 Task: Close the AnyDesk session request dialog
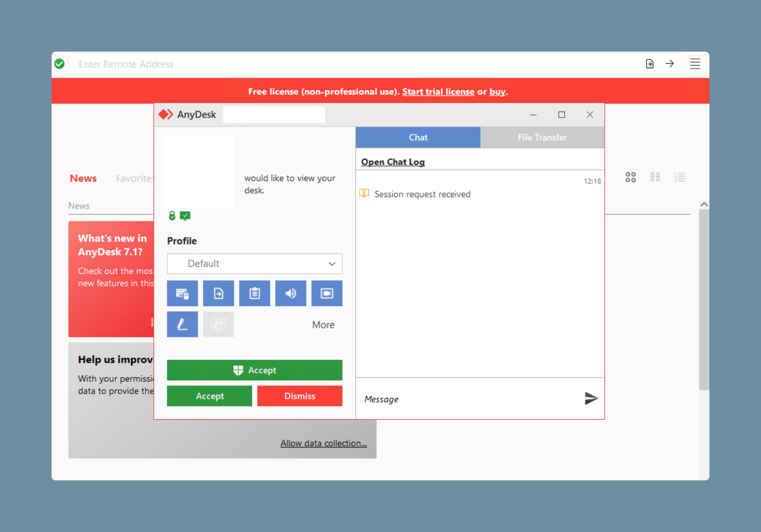pyautogui.click(x=590, y=115)
